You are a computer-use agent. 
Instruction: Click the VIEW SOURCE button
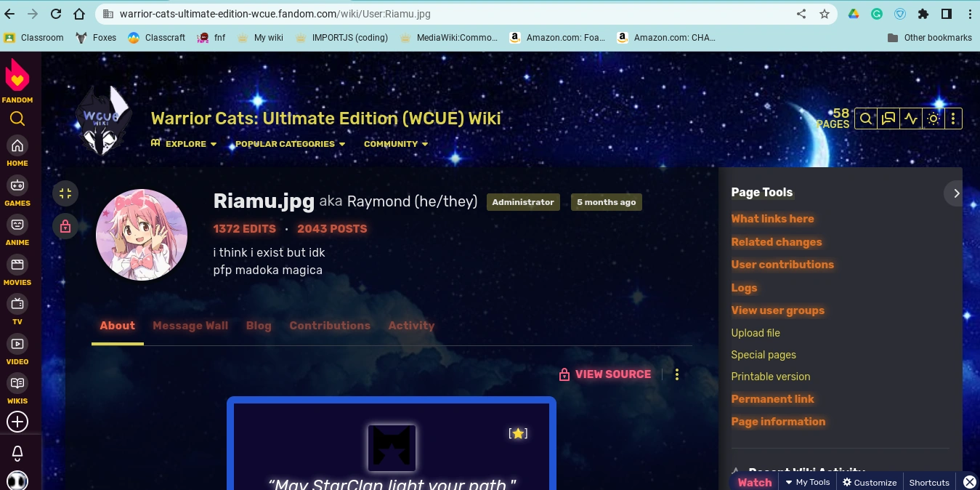click(x=612, y=374)
